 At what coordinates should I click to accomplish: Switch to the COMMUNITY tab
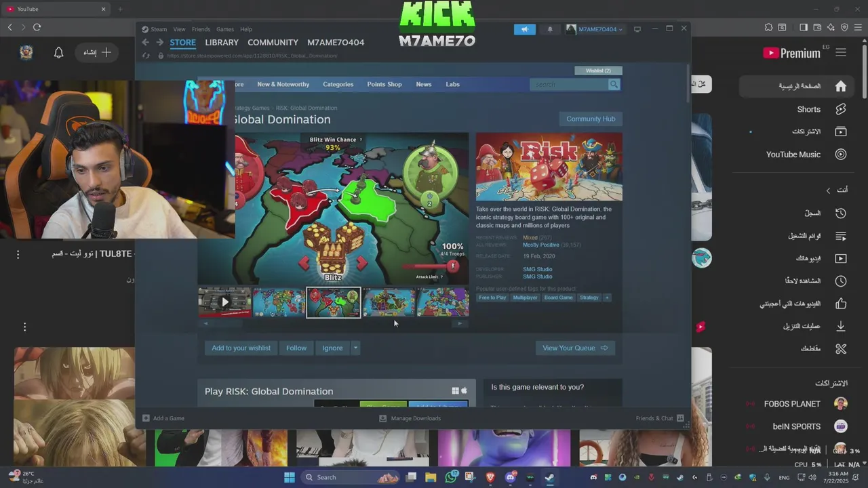coord(273,42)
